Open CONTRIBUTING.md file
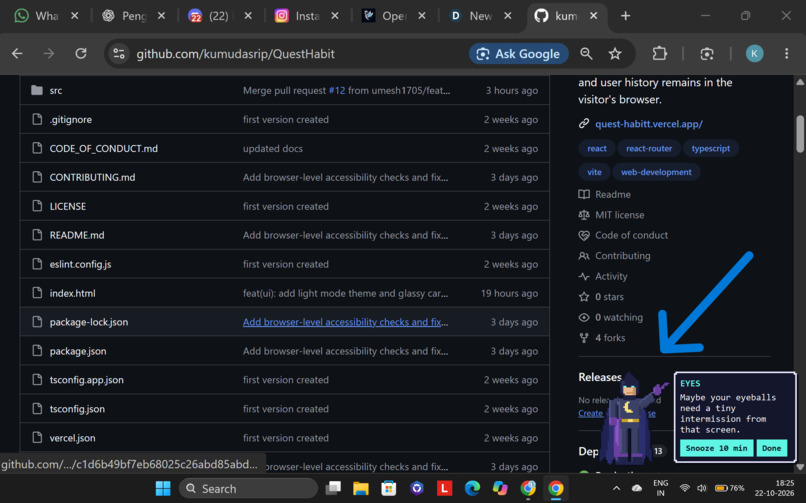The height and width of the screenshot is (503, 806). pyautogui.click(x=93, y=177)
